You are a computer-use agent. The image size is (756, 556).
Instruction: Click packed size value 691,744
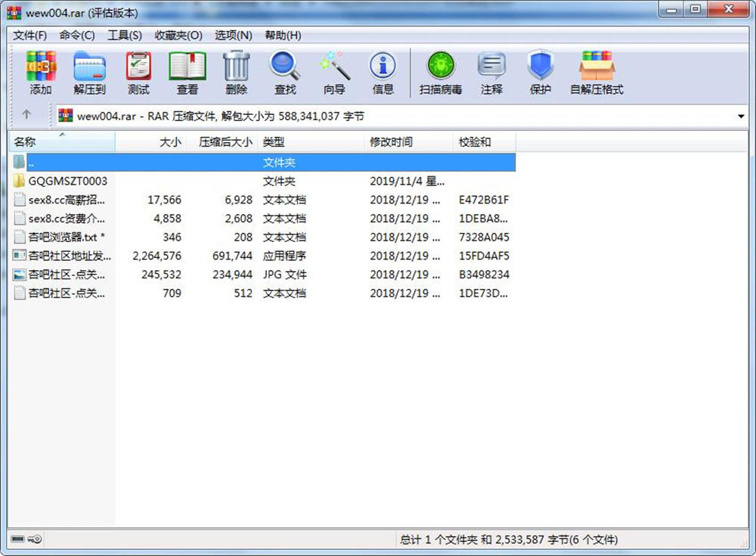point(232,256)
